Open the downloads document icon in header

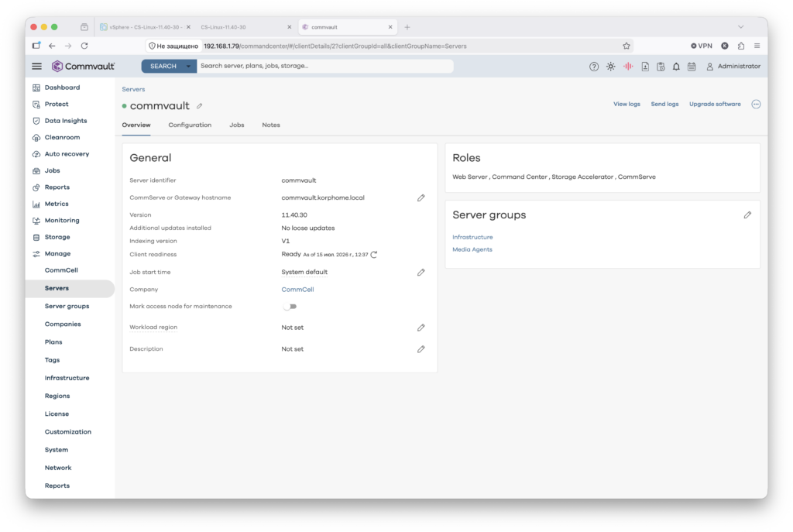pyautogui.click(x=645, y=67)
